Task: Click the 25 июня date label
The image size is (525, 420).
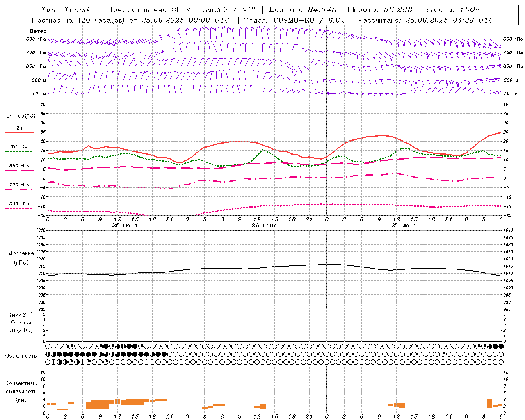Action: pos(125,225)
